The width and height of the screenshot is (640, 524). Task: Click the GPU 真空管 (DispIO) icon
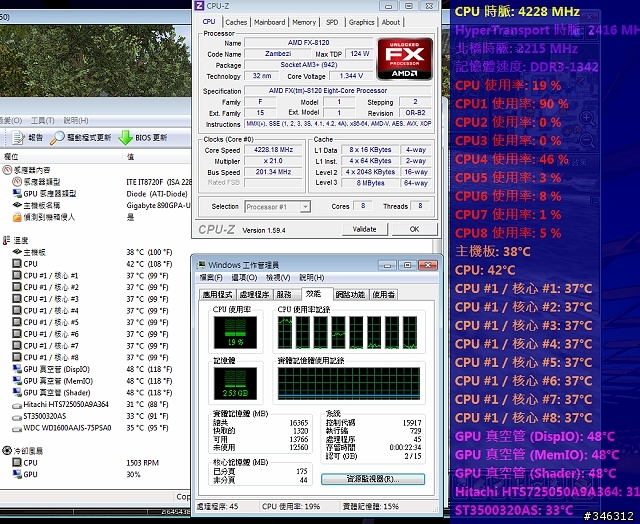pos(17,369)
